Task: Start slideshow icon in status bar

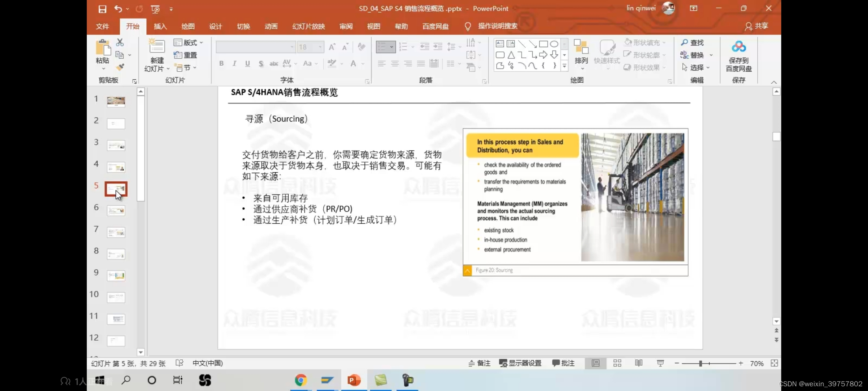Action: tap(660, 363)
